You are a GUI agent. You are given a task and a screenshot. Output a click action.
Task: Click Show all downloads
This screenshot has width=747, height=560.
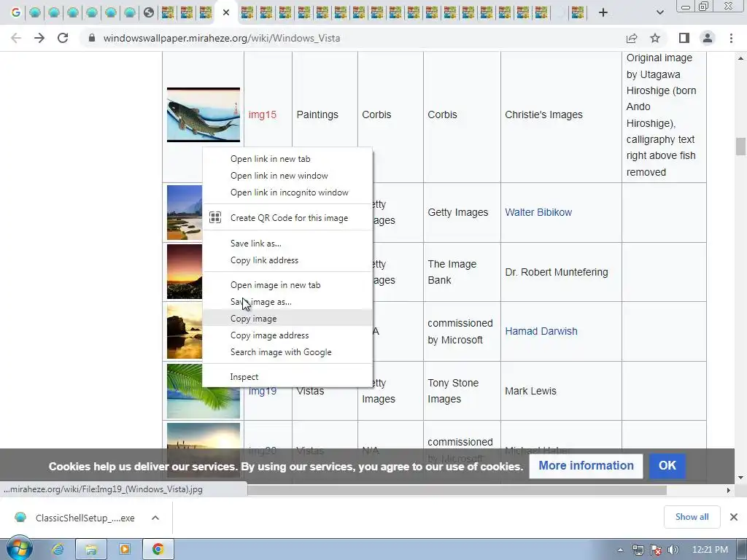[x=692, y=517]
